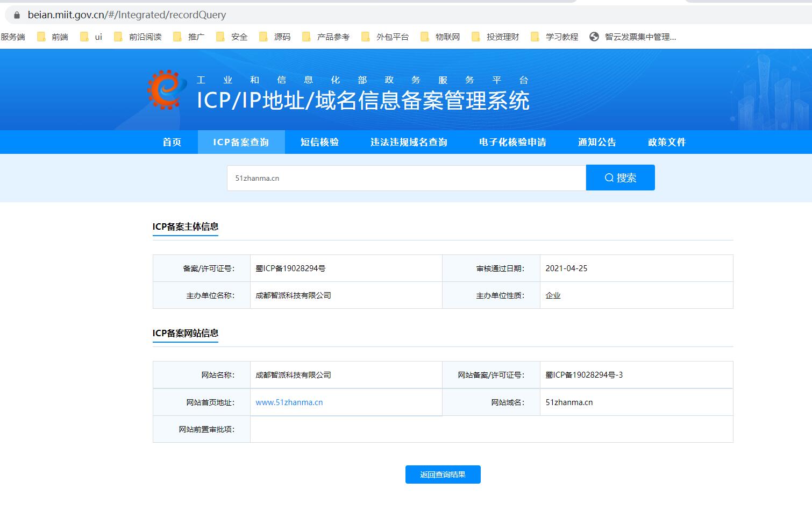Open the 安全 bookmark folder
Screen dimensions: 812x510
(232, 37)
